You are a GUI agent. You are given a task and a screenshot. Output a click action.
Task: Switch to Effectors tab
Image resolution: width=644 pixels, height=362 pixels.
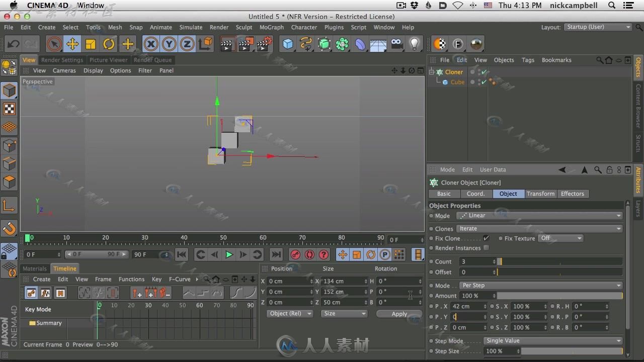point(573,194)
